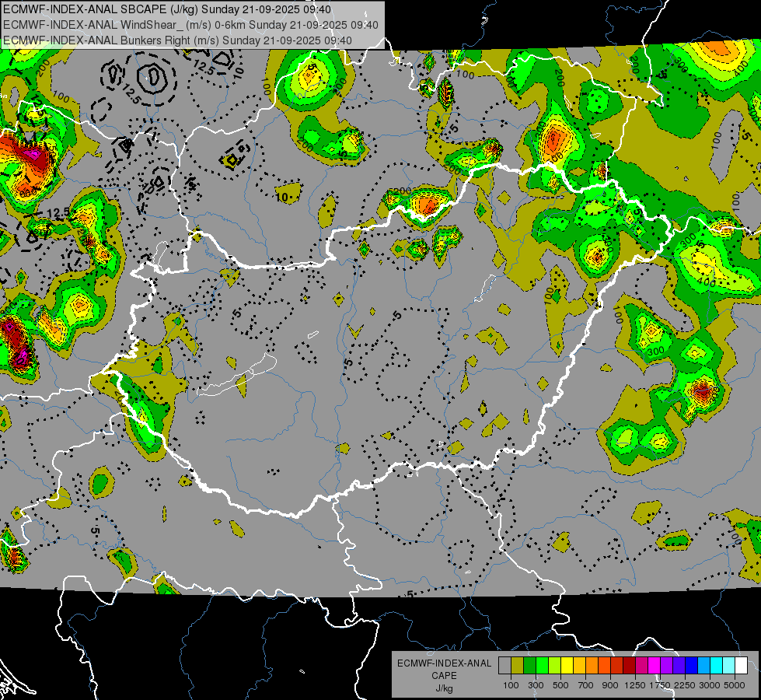The height and width of the screenshot is (700, 761).
Task: Click the legend value label 900
Action: pos(610,685)
